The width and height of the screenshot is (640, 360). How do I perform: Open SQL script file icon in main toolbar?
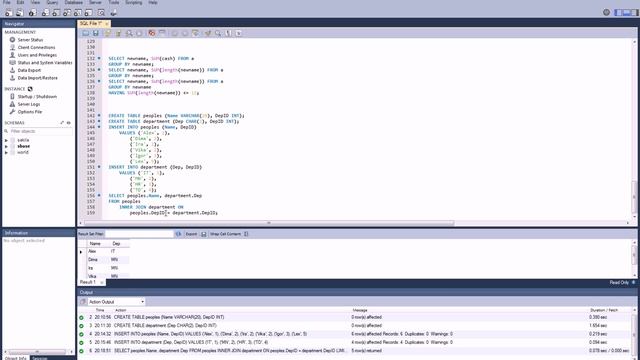[20, 13]
